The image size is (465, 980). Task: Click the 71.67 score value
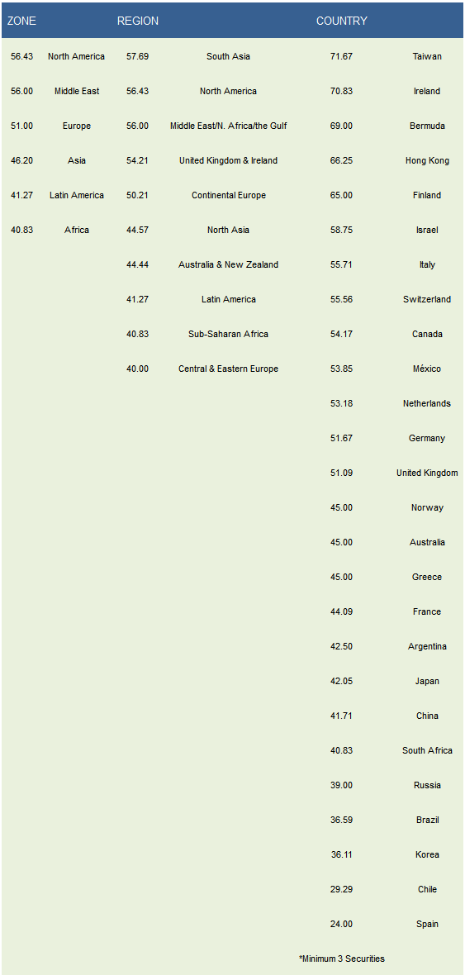342,56
